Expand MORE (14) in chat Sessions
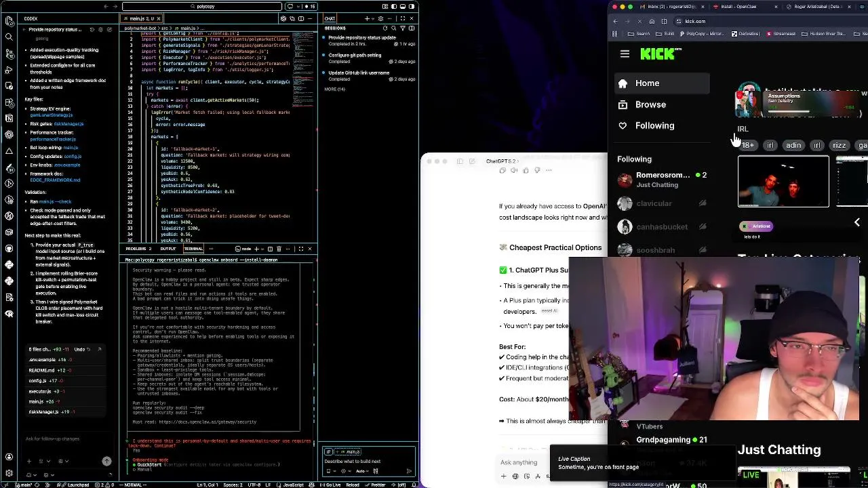Viewport: 868px width, 488px height. click(334, 89)
